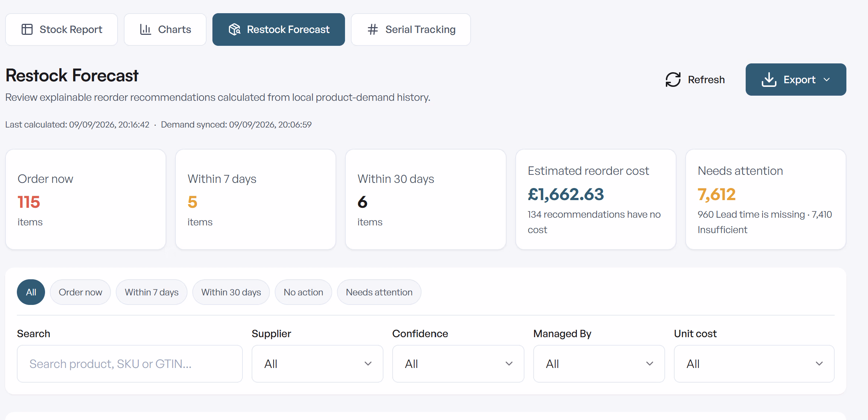Click the Refresh circular arrows icon

pos(673,80)
